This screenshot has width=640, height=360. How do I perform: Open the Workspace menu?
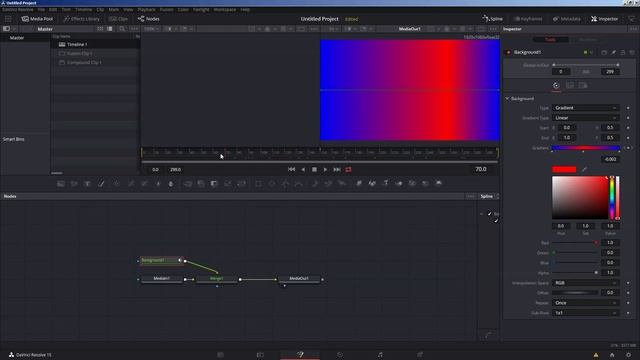click(225, 9)
